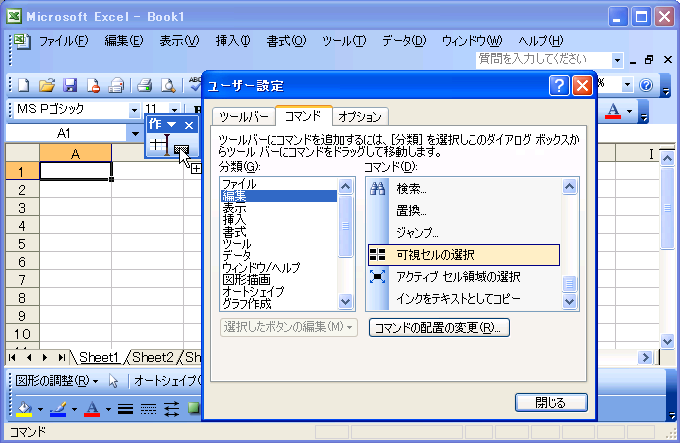The width and height of the screenshot is (680, 443).
Task: Click the grid icon in floating custom toolbar
Action: pos(159,145)
